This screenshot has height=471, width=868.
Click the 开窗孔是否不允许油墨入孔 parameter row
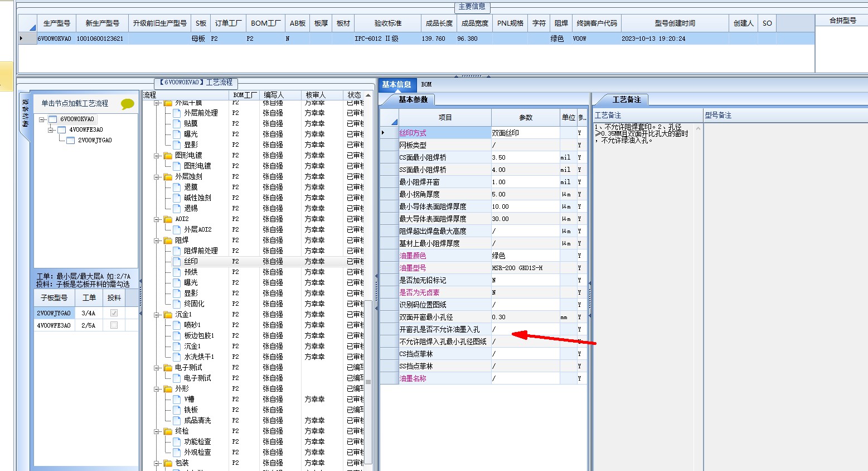(483, 329)
